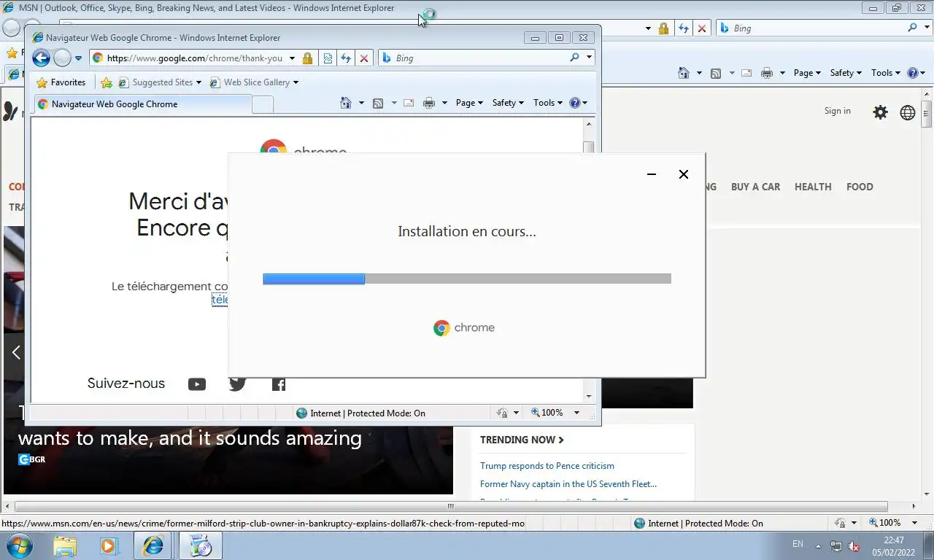Click the Back button in the Chrome download window
The width and height of the screenshot is (934, 560).
click(x=41, y=58)
